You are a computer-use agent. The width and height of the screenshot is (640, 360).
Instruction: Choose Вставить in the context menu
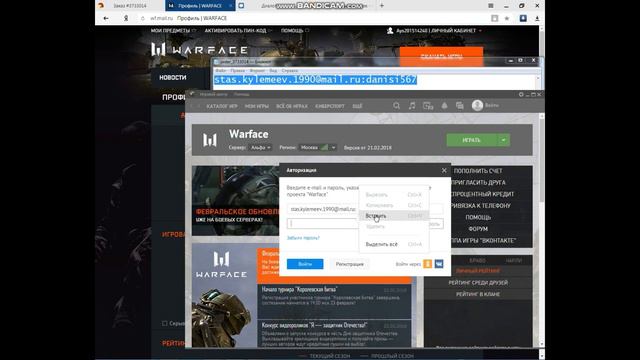pyautogui.click(x=394, y=216)
